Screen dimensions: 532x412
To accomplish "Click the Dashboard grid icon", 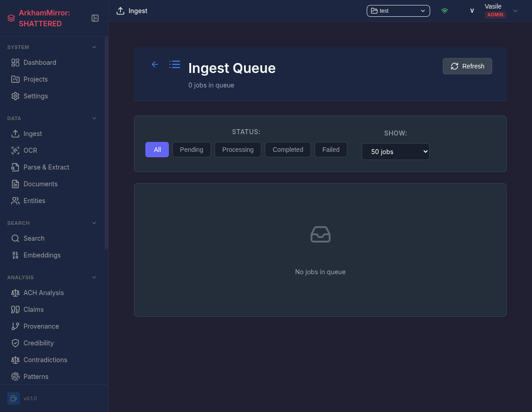I will pyautogui.click(x=15, y=63).
